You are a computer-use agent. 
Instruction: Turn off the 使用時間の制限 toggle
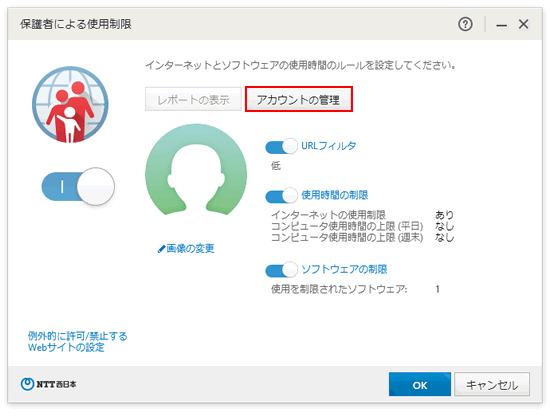pos(281,196)
